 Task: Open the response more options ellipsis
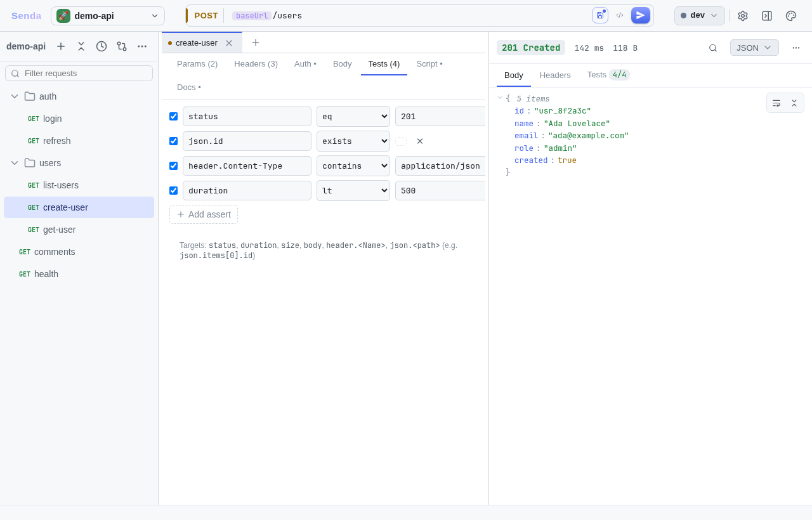pyautogui.click(x=796, y=48)
